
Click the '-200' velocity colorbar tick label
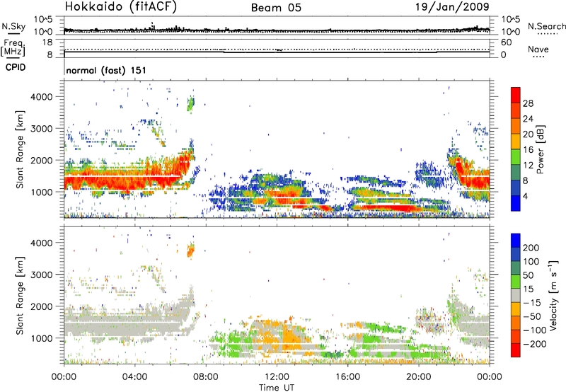point(535,344)
